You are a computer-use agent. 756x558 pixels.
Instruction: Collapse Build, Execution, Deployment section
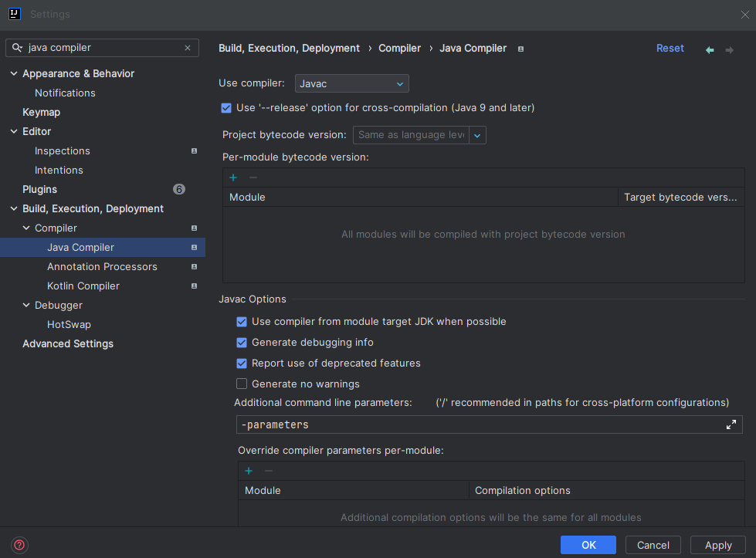(14, 208)
